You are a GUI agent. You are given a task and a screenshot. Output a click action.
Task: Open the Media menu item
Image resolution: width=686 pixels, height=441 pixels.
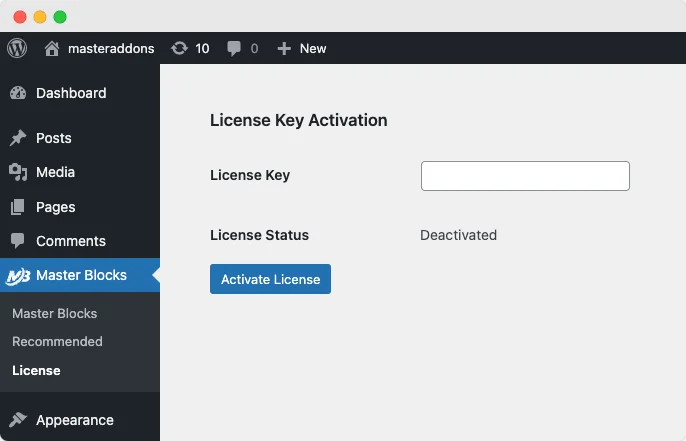56,172
